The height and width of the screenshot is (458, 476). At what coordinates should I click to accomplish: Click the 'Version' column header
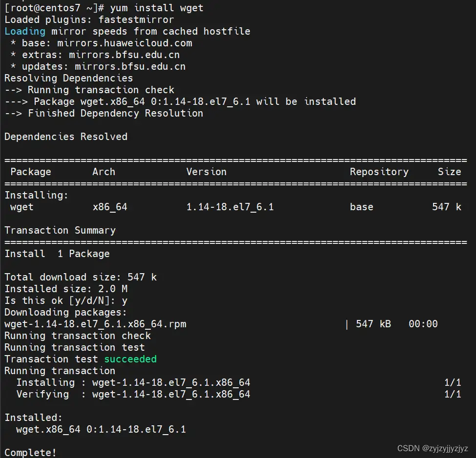coord(207,172)
